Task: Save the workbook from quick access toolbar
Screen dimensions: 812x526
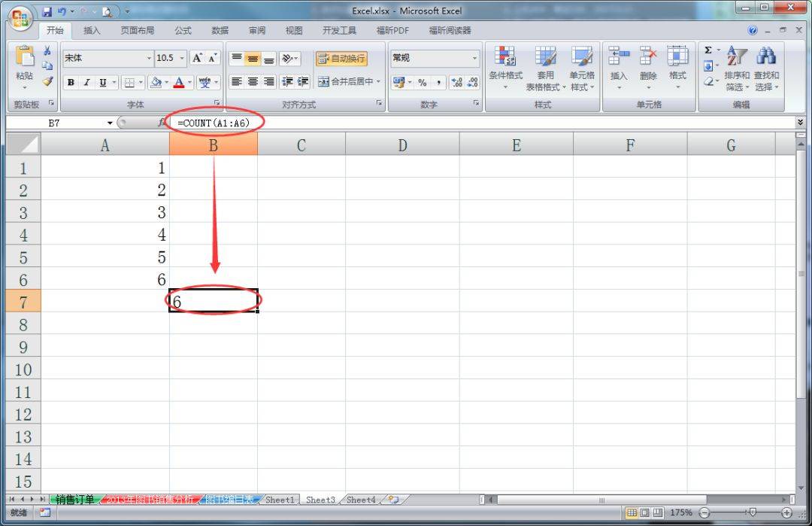Action: [47, 11]
